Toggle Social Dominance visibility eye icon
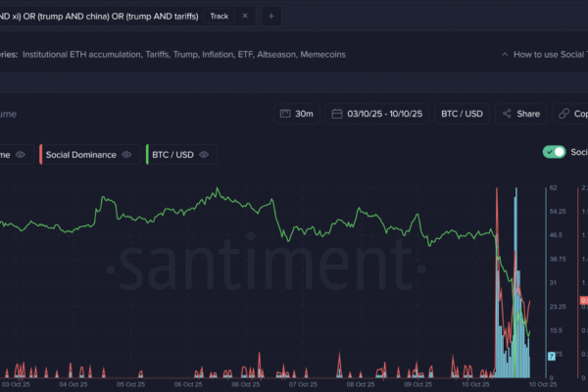This screenshot has width=588, height=392. [x=126, y=155]
